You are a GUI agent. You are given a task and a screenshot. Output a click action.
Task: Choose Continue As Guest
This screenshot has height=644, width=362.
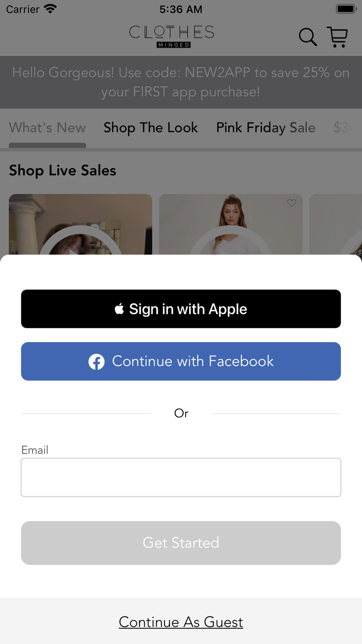pos(181,622)
